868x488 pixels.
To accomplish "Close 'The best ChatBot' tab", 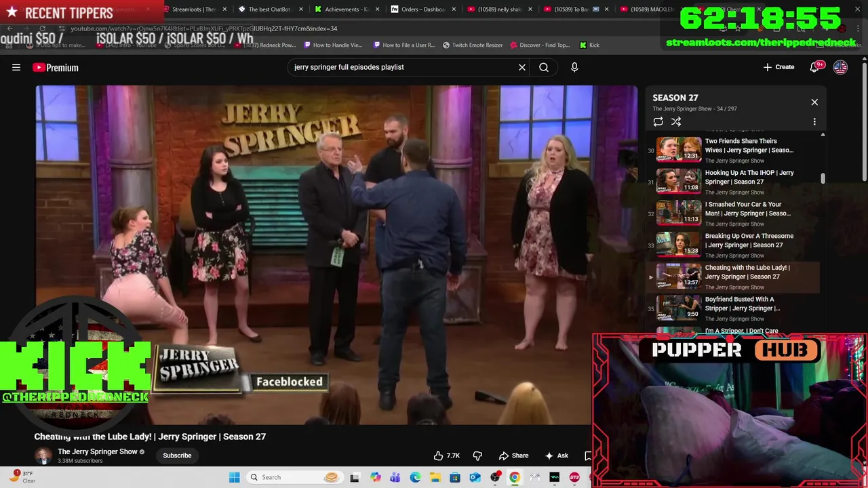I will click(x=301, y=9).
